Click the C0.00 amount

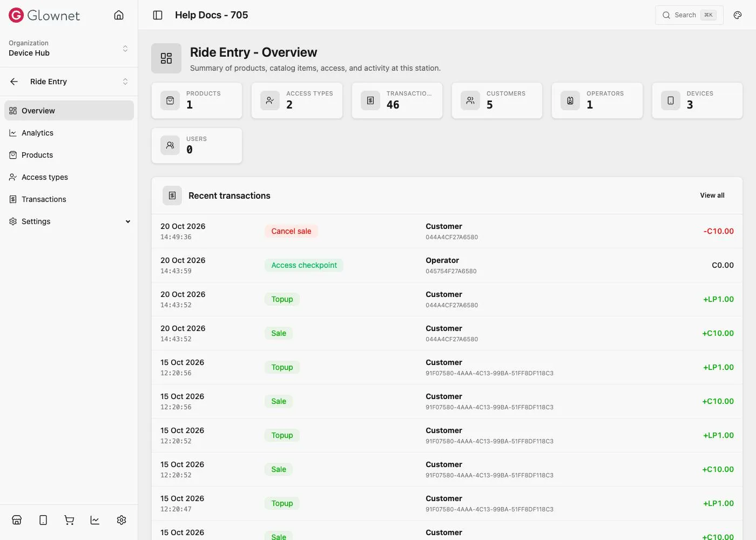coord(723,265)
